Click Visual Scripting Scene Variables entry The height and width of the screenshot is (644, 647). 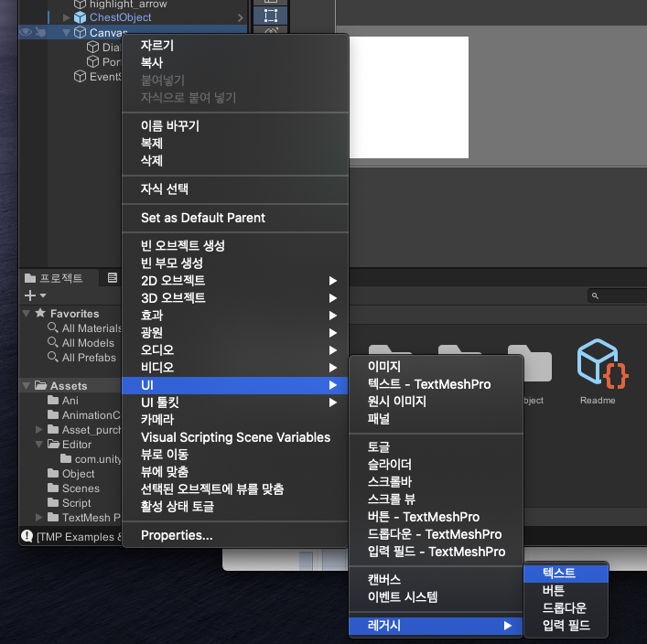pyautogui.click(x=235, y=437)
